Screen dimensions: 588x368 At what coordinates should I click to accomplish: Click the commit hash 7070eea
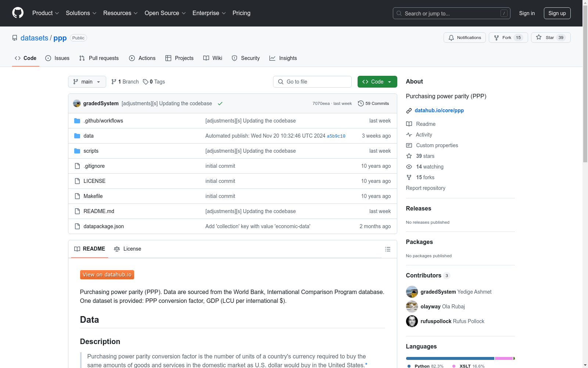coord(321,103)
